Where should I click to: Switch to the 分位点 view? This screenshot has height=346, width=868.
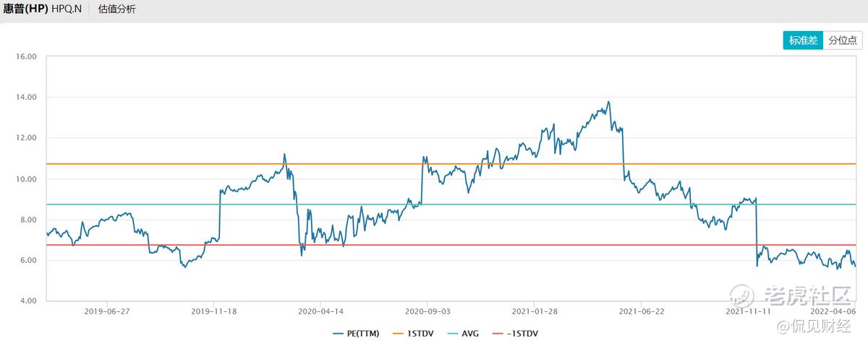[843, 40]
